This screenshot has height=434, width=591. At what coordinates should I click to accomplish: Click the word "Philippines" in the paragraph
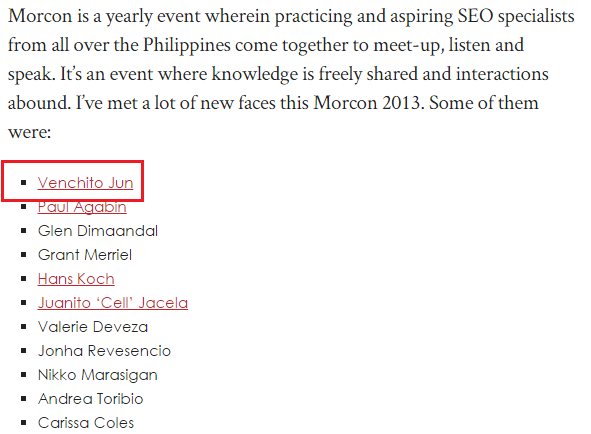tap(187, 45)
